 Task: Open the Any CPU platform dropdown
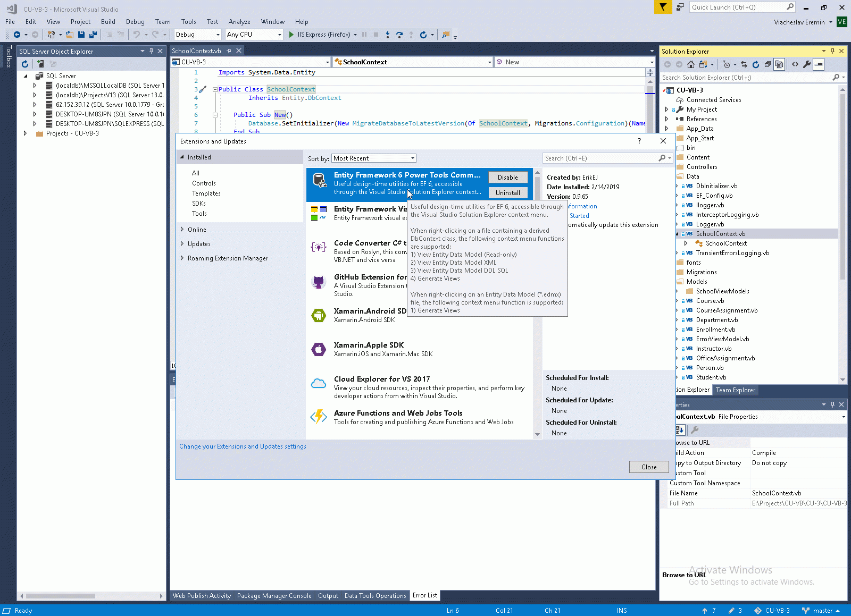(254, 35)
